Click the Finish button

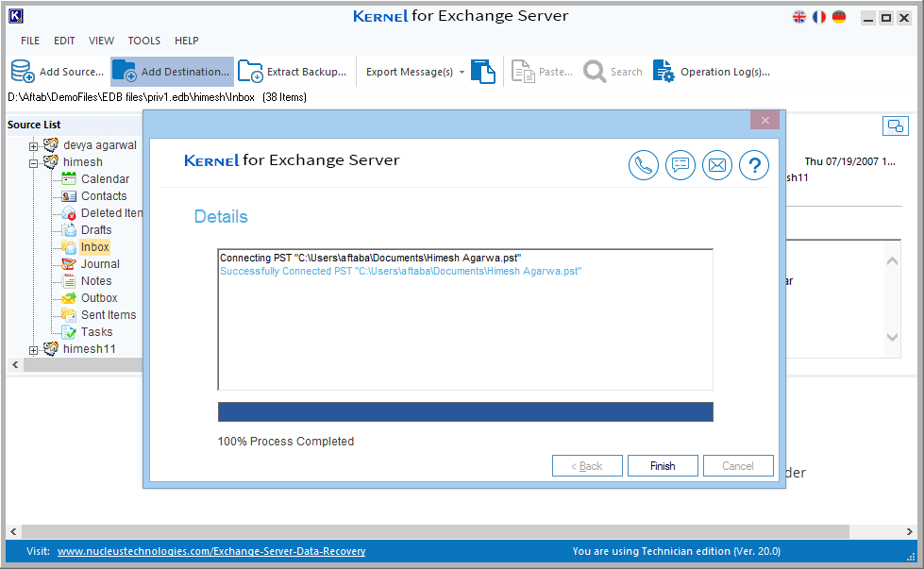663,466
